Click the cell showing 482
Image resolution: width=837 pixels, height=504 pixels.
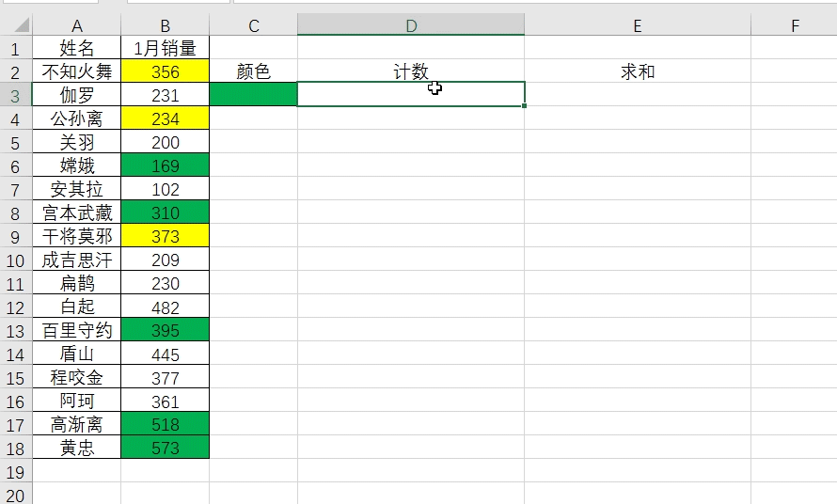pyautogui.click(x=165, y=307)
